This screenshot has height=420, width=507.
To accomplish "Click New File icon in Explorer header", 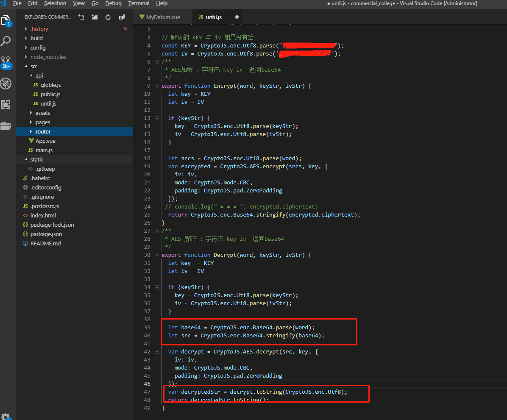I will (x=81, y=17).
